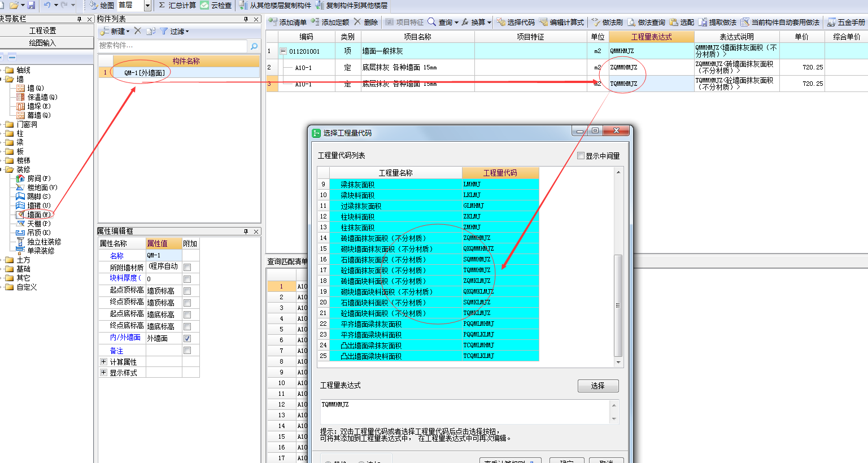Click the 选择 button in the dialog

pos(598,386)
